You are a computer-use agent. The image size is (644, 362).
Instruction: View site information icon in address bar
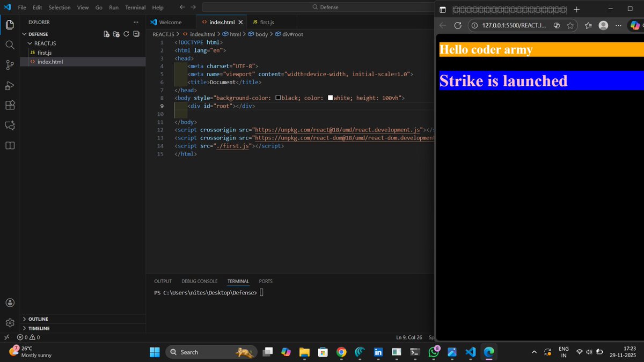pos(475,25)
